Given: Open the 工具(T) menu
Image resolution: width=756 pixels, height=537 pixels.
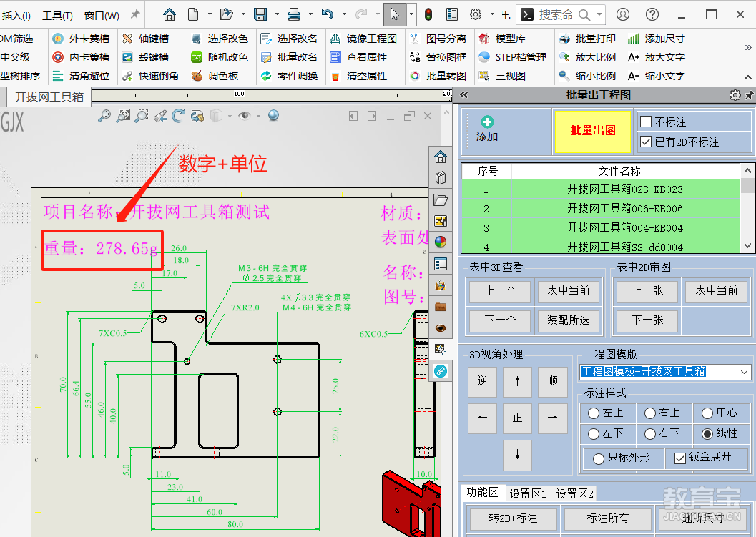Looking at the screenshot, I should [57, 16].
